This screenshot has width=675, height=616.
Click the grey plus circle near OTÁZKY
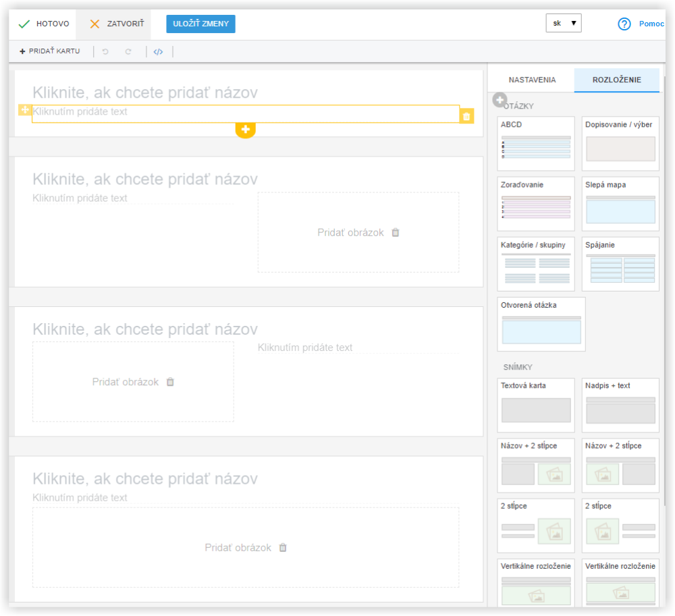500,100
